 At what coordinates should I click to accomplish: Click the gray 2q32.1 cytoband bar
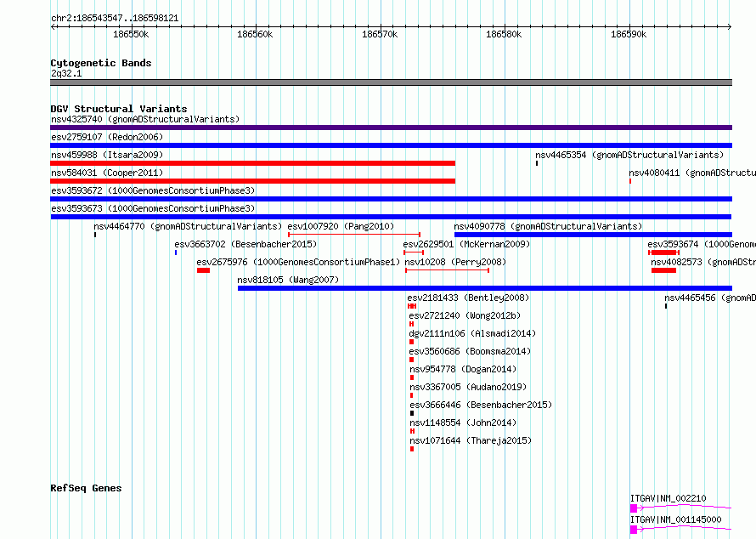(x=391, y=82)
